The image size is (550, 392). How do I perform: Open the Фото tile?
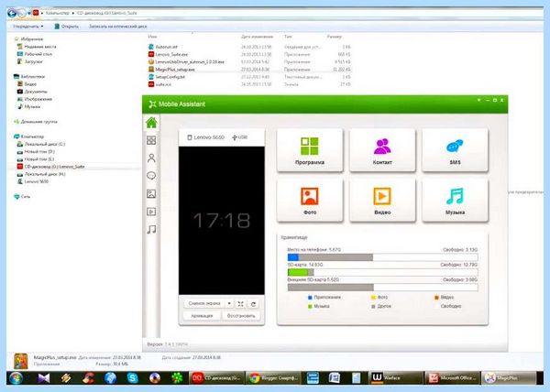[x=310, y=200]
